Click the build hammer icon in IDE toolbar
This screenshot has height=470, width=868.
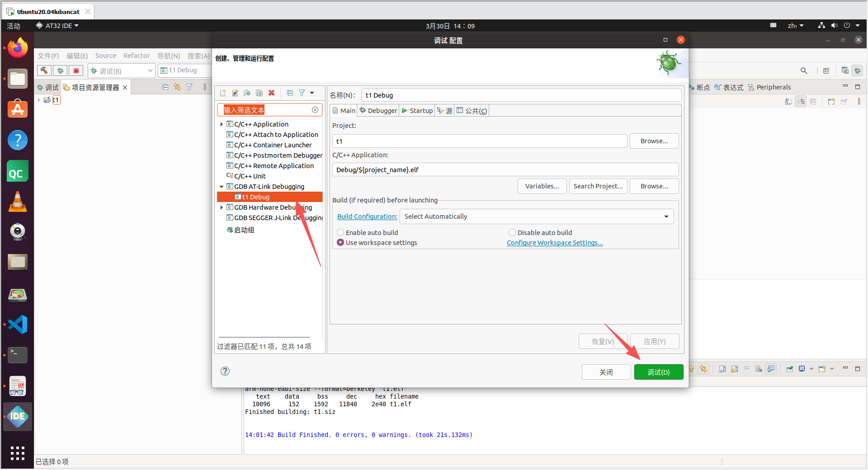(44, 70)
